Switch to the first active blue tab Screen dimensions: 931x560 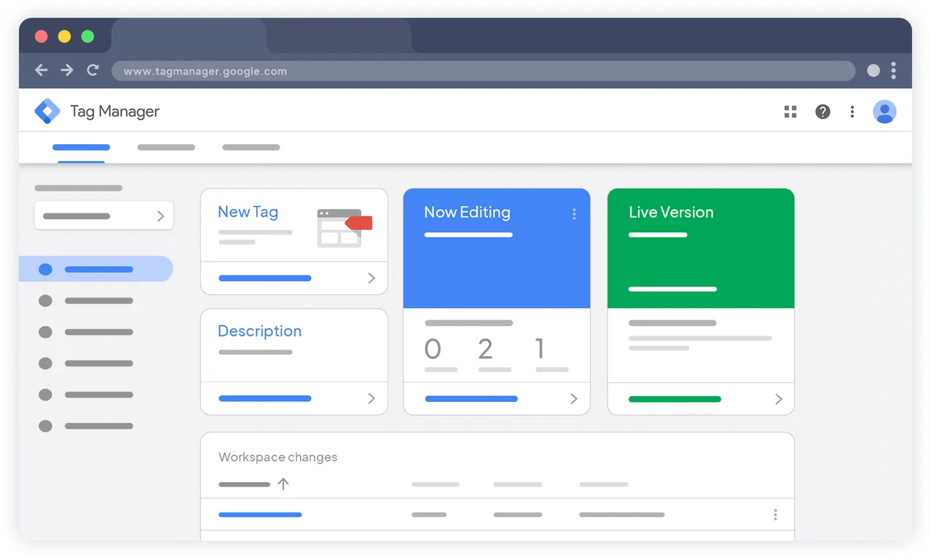[81, 148]
